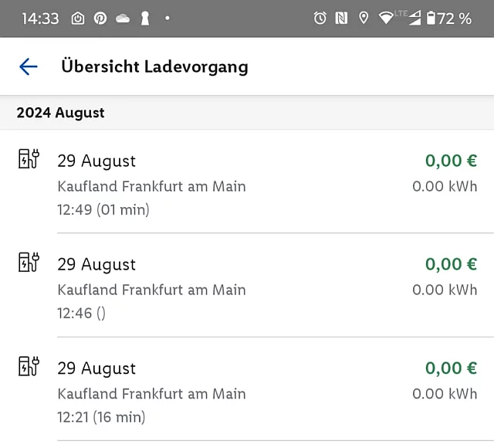Select the 2024 August section header
Screen dimensions: 494x448
coord(60,113)
